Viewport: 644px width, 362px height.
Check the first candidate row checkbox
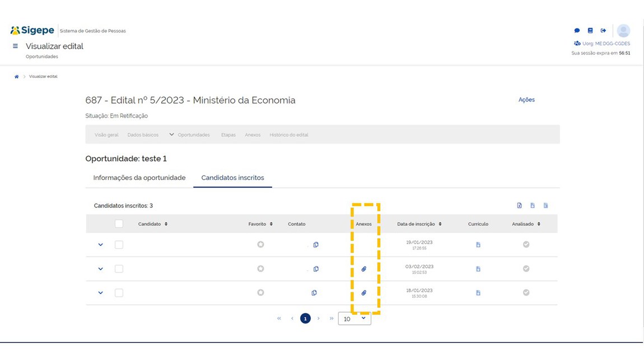[119, 245]
